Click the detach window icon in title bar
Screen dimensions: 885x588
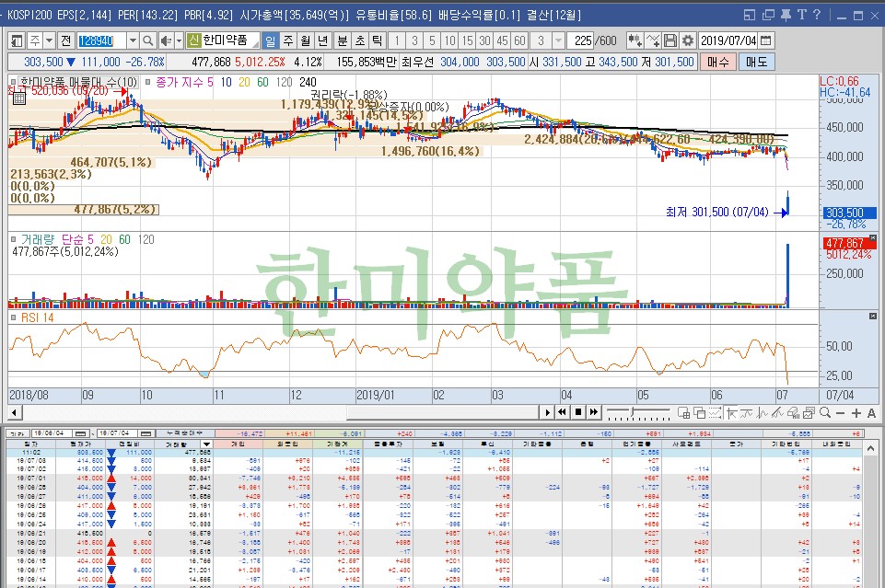pos(750,16)
